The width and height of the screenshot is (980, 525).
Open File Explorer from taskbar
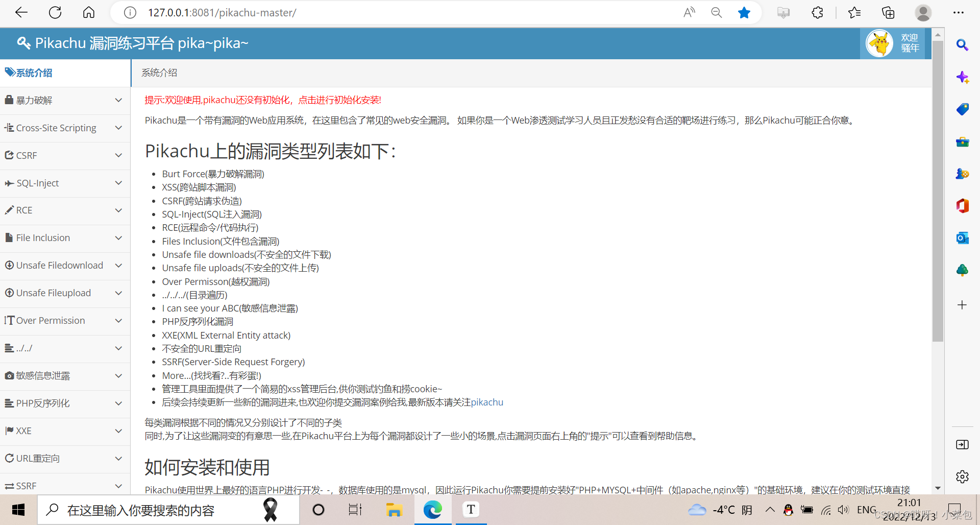coord(394,510)
